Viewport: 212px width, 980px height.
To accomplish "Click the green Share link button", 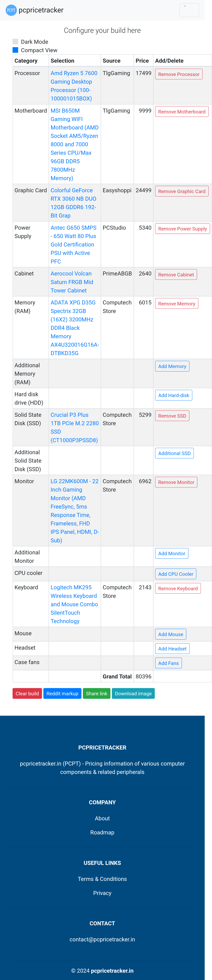I will pos(96,693).
